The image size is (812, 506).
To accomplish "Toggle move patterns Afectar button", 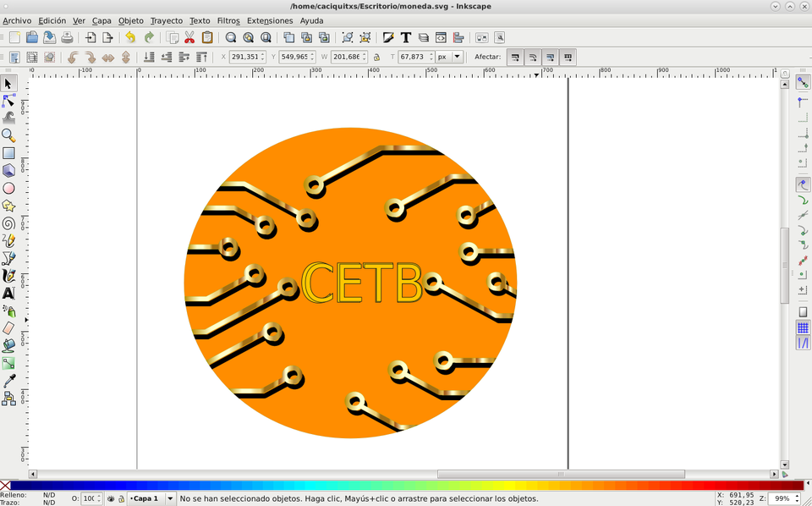I will pyautogui.click(x=568, y=57).
